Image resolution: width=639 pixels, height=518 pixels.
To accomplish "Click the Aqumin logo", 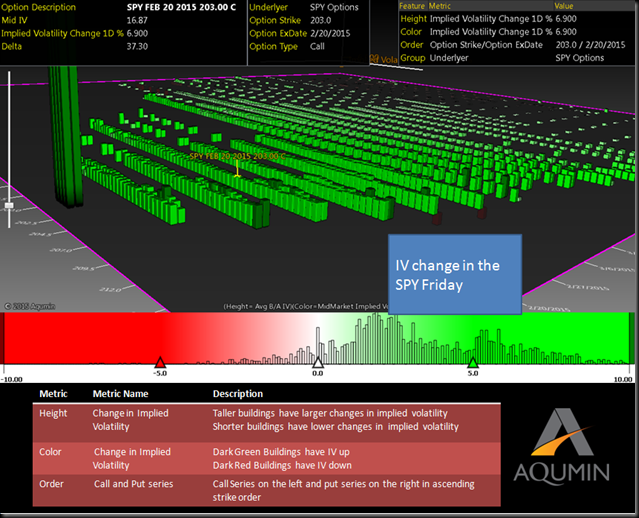I will coord(562,447).
